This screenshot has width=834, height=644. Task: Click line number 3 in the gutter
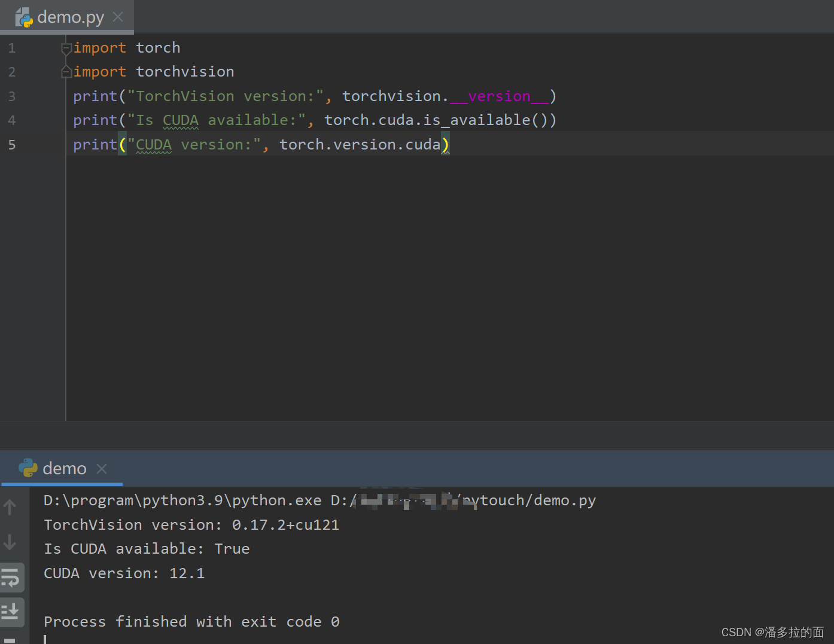[x=12, y=96]
